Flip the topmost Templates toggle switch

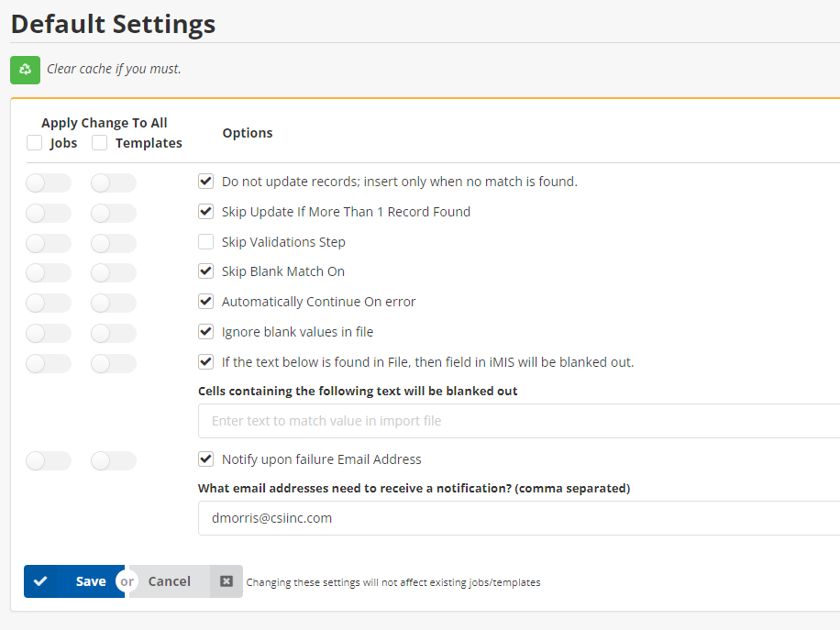click(x=113, y=182)
